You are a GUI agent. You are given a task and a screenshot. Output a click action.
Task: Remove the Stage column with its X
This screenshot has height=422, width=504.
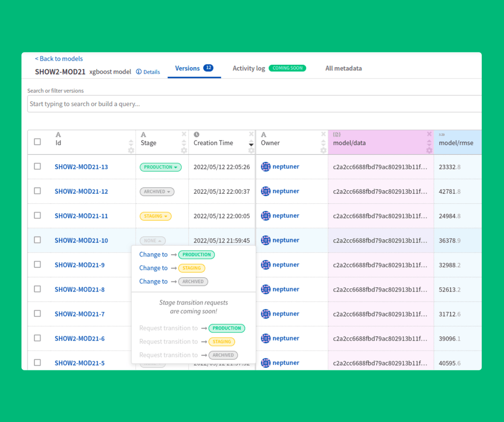tap(184, 134)
